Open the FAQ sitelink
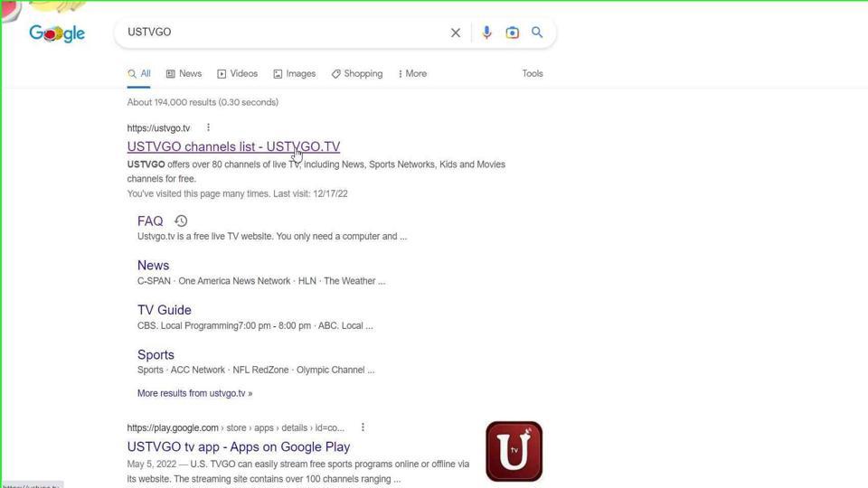The image size is (868, 488). [x=150, y=221]
